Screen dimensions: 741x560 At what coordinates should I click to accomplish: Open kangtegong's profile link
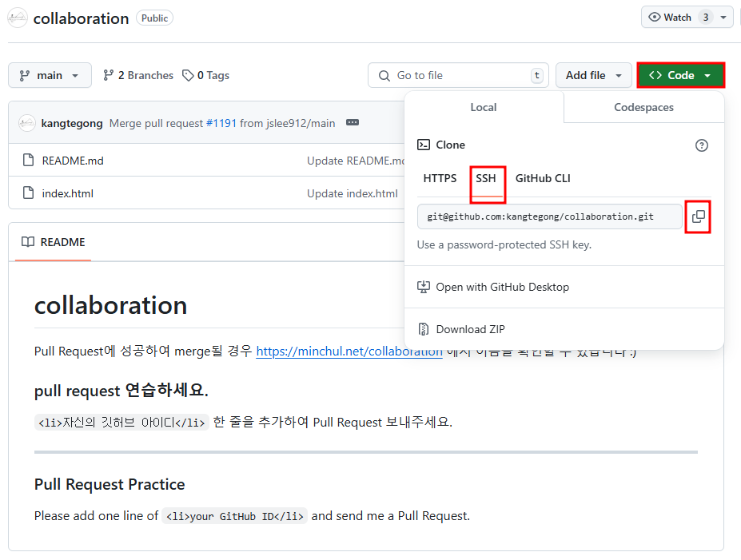tap(72, 123)
